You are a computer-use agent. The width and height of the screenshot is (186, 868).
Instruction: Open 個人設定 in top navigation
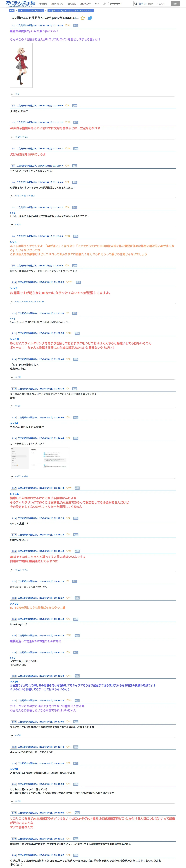[x=72, y=4]
